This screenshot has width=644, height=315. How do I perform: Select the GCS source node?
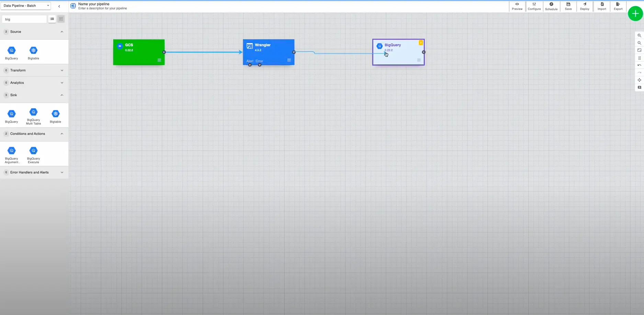pos(139,52)
